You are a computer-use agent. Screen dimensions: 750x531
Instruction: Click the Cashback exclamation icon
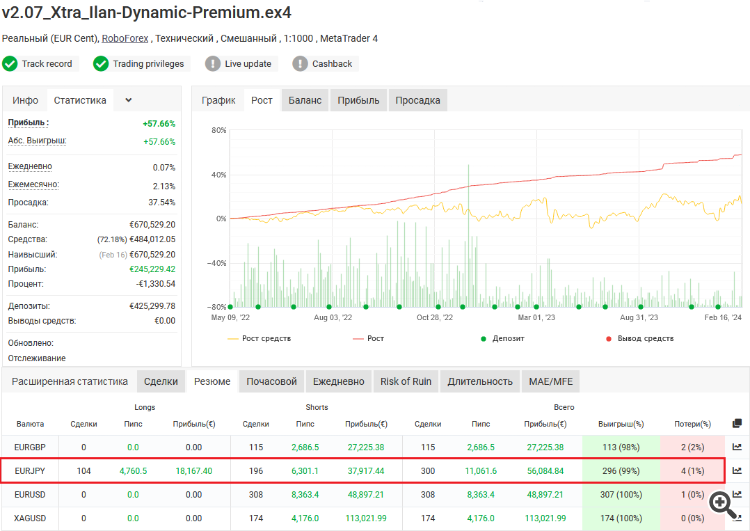[x=300, y=64]
